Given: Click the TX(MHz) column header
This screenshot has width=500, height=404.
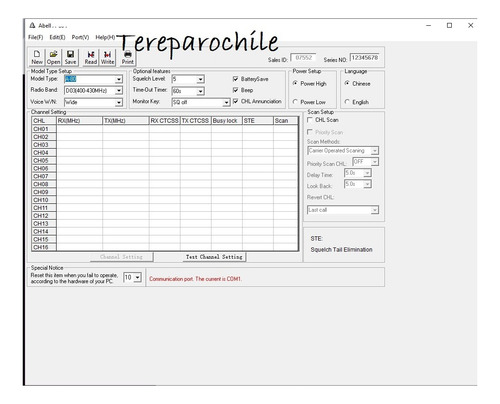Looking at the screenshot, I should pos(126,121).
